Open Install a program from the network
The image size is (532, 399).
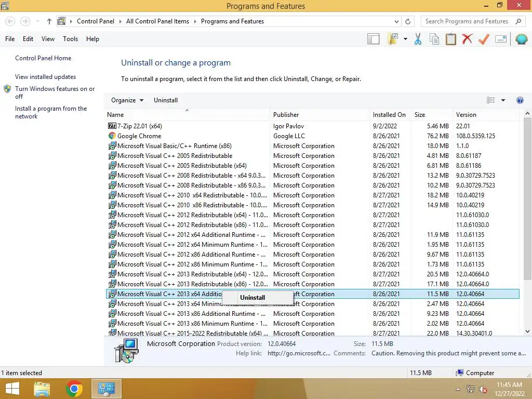[51, 112]
